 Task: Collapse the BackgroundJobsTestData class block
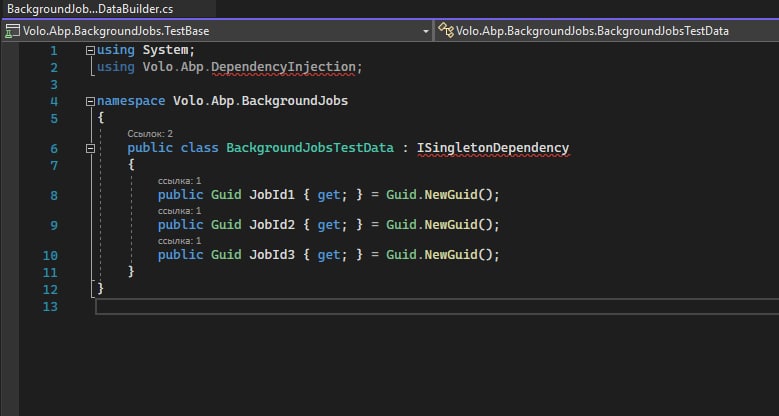point(90,148)
